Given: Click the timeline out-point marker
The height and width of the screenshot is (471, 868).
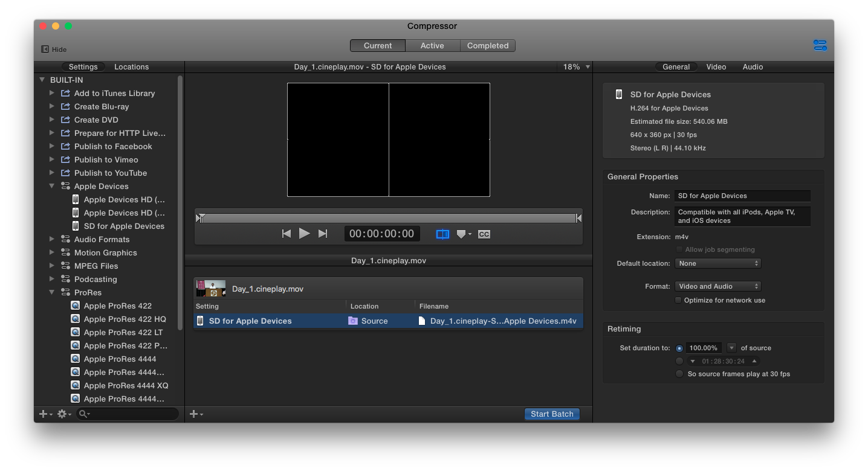Looking at the screenshot, I should pyautogui.click(x=578, y=218).
